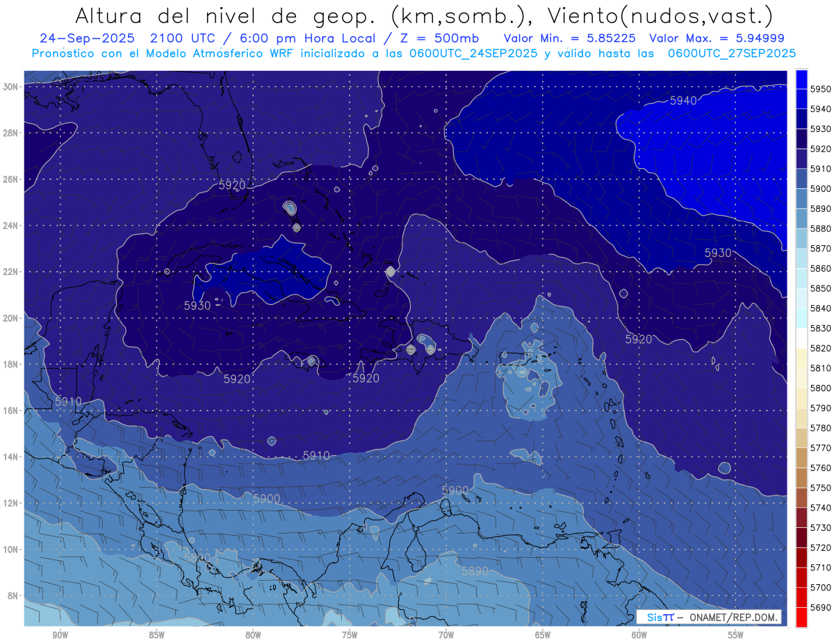834x644 pixels.
Task: Click 'Valor Min. = 5.85225' text
Action: (571, 38)
